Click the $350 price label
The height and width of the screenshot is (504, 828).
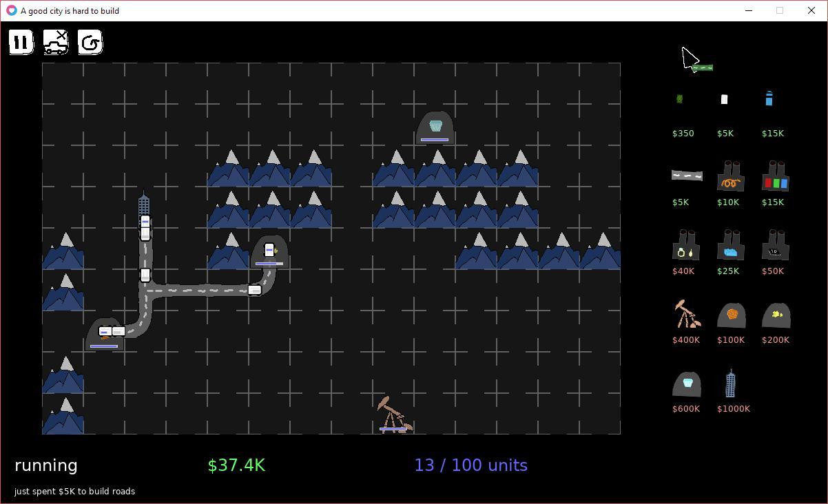[x=683, y=134]
